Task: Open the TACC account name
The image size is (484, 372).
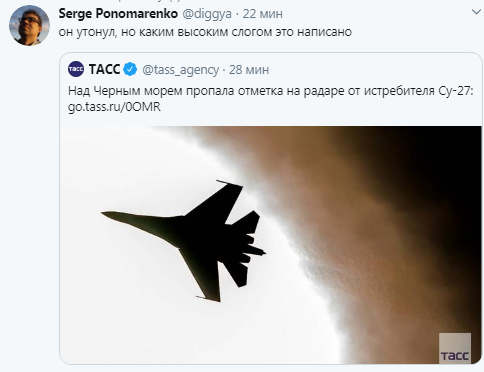Action: click(x=104, y=69)
